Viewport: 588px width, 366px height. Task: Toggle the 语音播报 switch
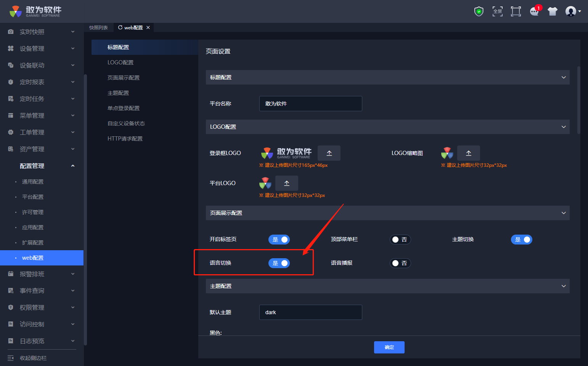[x=400, y=263]
